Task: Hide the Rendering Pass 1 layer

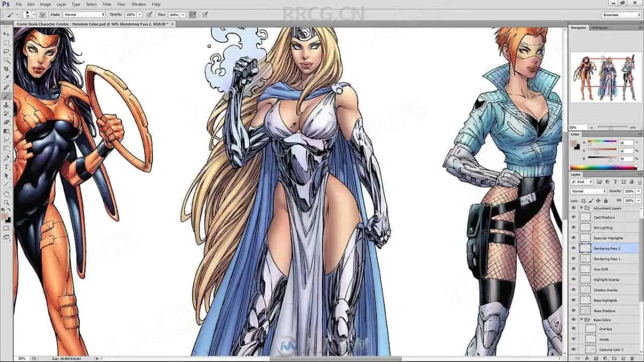Action: point(574,258)
